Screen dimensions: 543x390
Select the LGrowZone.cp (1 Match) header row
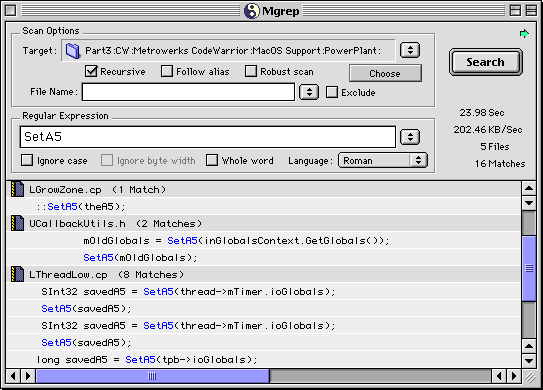pos(264,189)
